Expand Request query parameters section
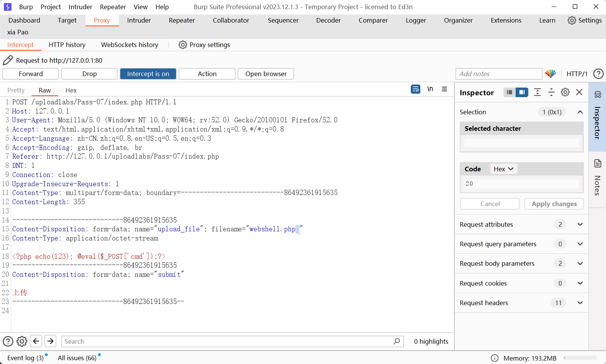This screenshot has width=606, height=364. coord(580,244)
